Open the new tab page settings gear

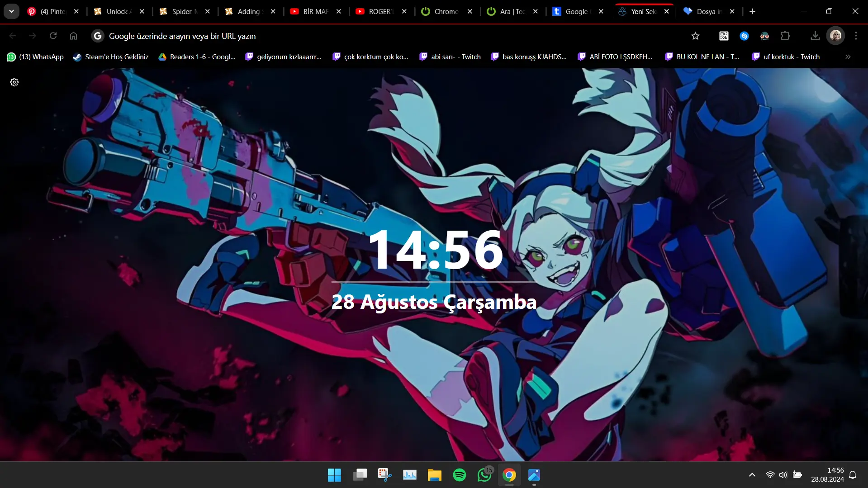14,82
